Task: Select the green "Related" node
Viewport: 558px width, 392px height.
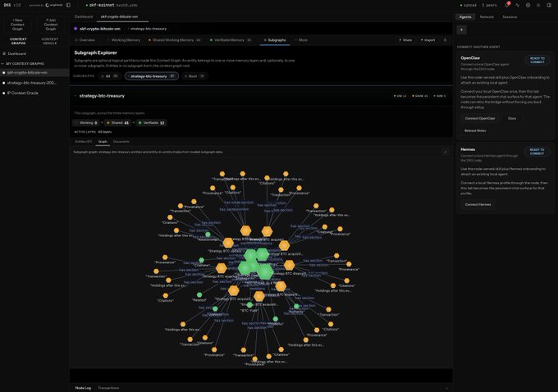Action: [199, 294]
